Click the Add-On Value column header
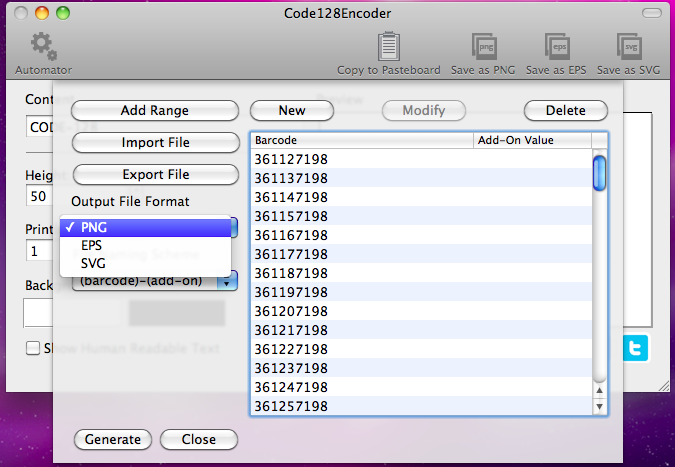 [533, 140]
